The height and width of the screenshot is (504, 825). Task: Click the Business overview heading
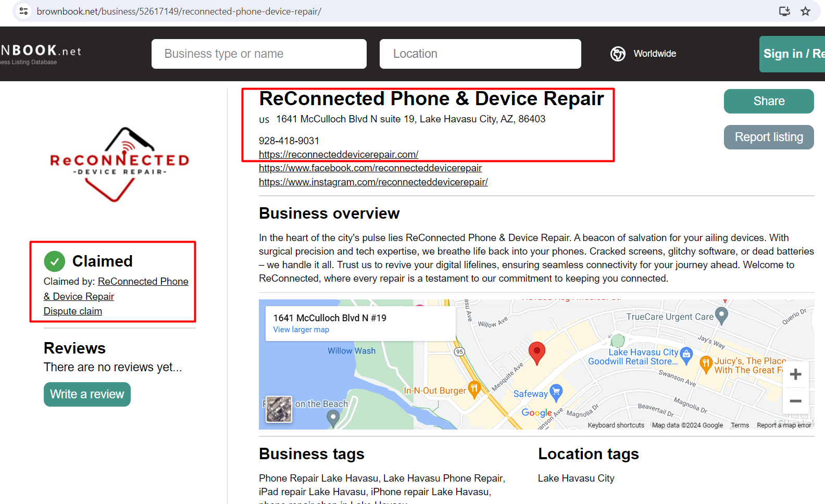coord(329,213)
